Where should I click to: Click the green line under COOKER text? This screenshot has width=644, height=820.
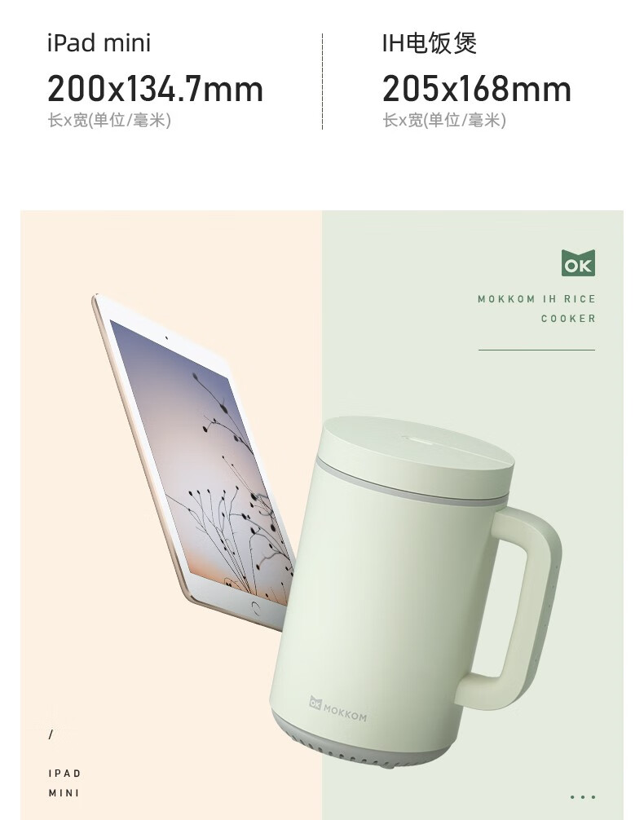536,350
